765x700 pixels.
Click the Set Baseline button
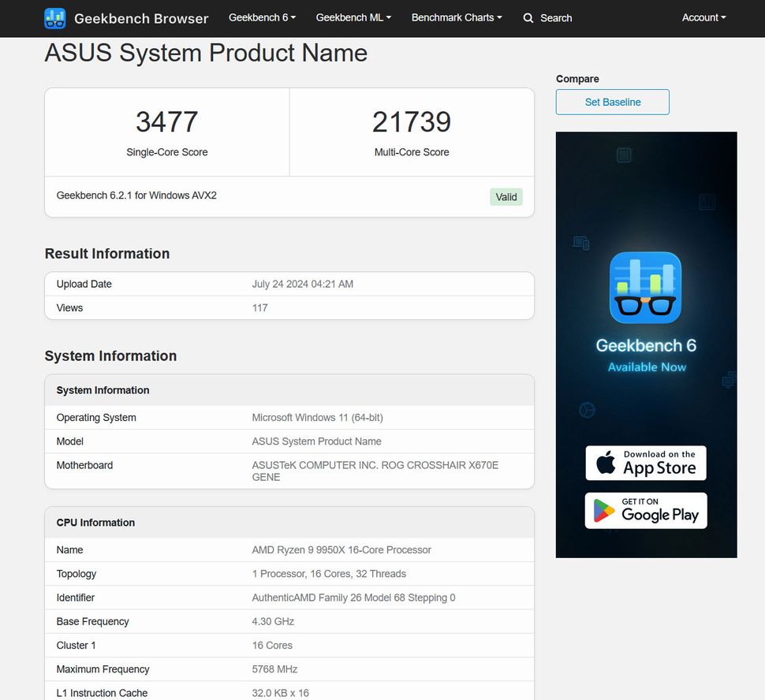(x=612, y=102)
